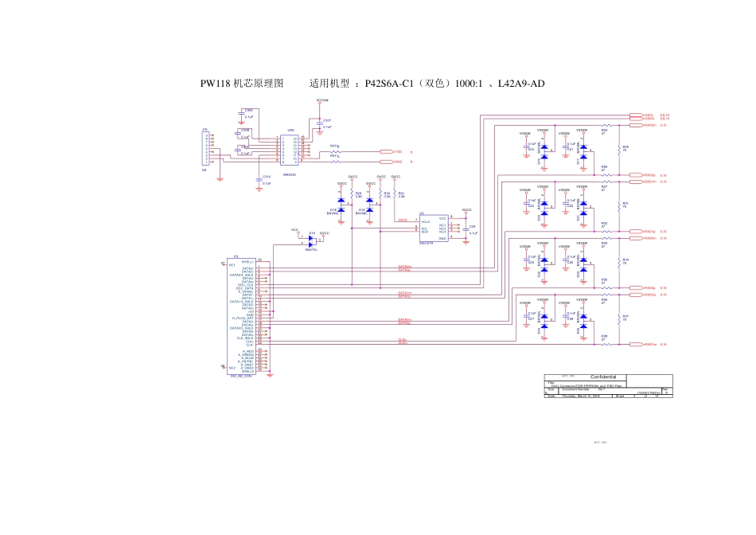Click the Confidential title block cell
Screen dimensions: 756x535
click(608, 377)
